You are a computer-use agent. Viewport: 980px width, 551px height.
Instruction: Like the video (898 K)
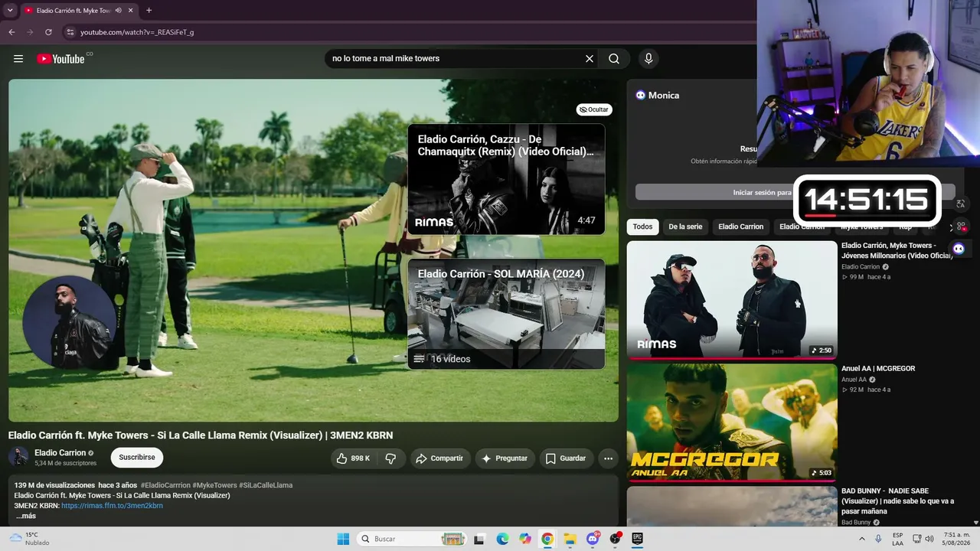click(353, 458)
